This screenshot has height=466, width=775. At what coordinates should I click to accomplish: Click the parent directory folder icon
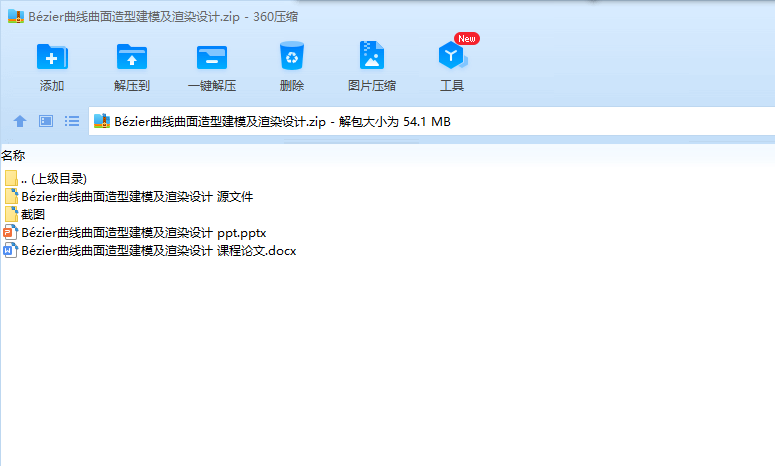(11, 178)
